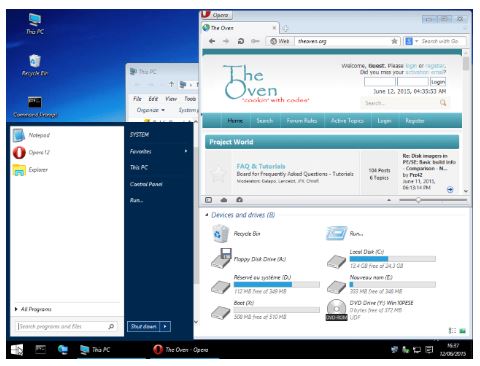Open File menu in This PC window
Screen dimensions: 480x366
pyautogui.click(x=137, y=99)
